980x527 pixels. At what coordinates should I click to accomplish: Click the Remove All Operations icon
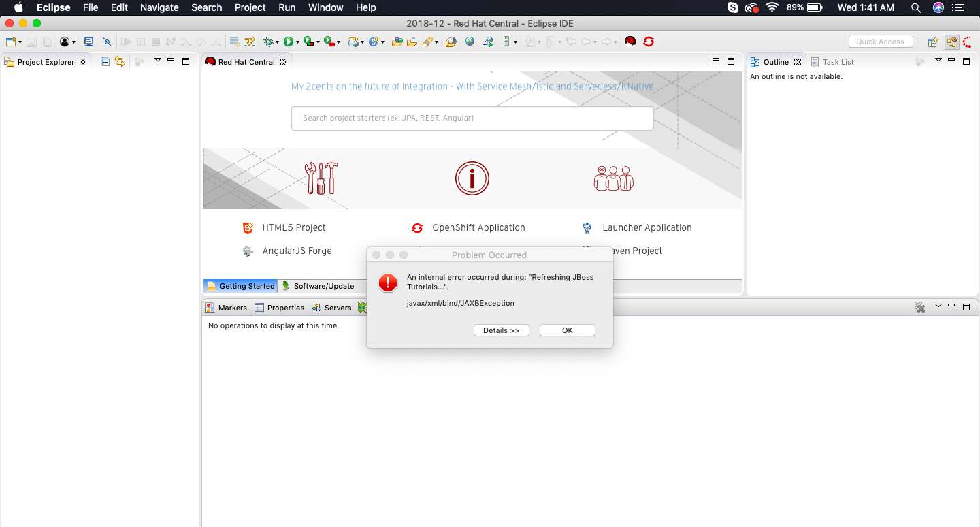pos(919,307)
